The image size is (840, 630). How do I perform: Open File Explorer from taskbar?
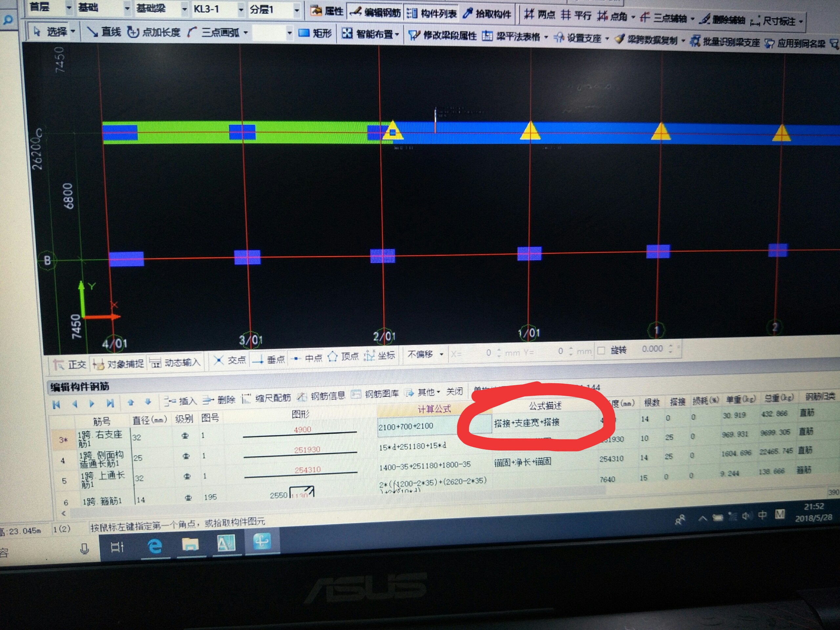(190, 545)
